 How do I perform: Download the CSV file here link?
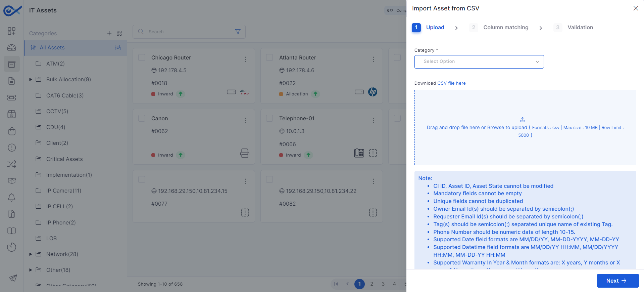(x=451, y=83)
